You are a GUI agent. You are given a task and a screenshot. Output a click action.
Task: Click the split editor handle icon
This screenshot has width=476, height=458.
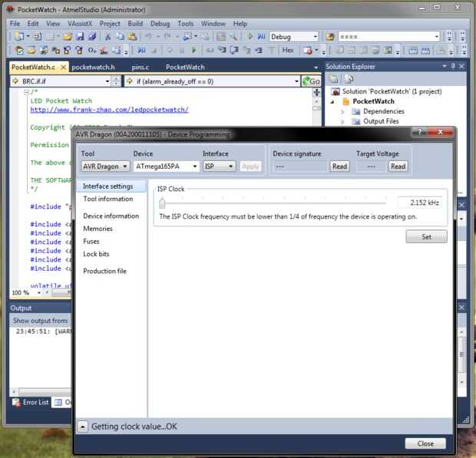[316, 92]
